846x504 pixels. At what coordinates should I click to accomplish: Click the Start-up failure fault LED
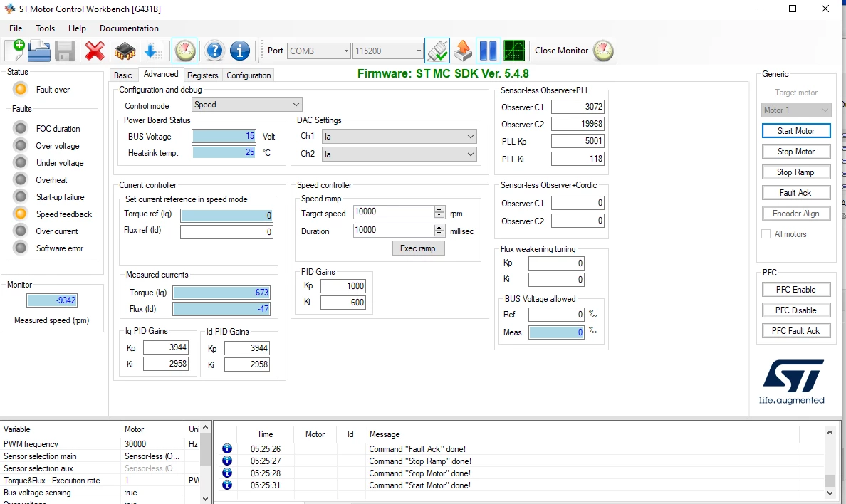[21, 196]
